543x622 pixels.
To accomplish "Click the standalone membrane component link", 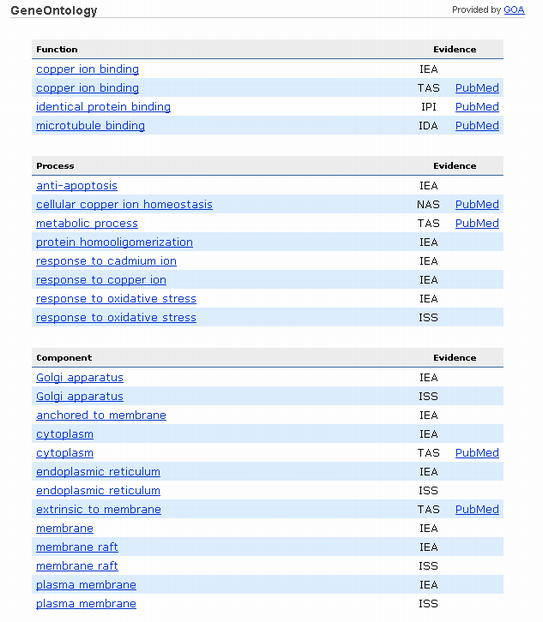I will click(x=65, y=528).
